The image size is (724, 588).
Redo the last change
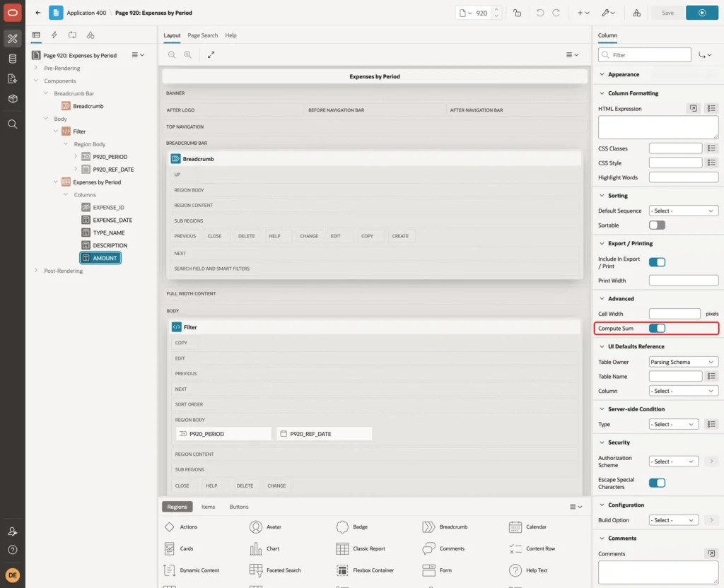coord(556,13)
